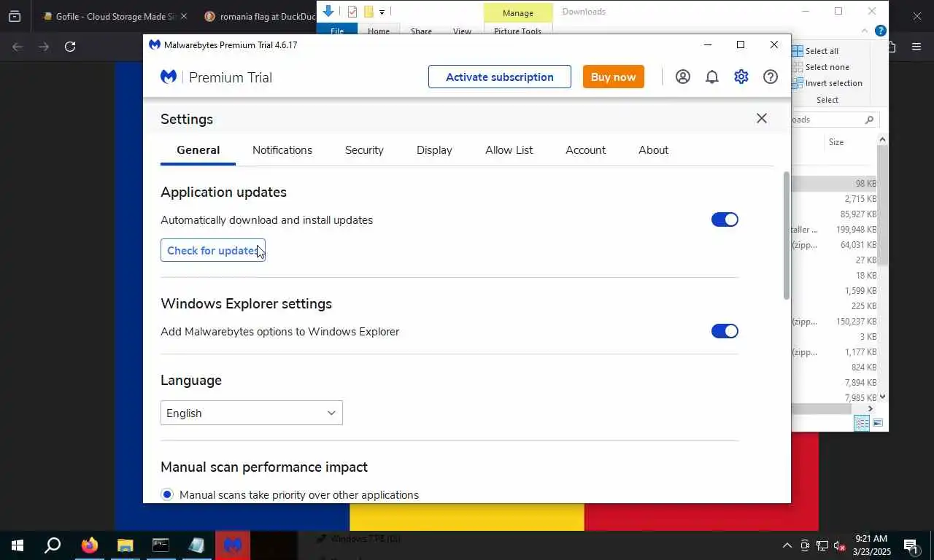Screen dimensions: 934x560
Task: Open Windows search from the taskbar
Action: 53,545
